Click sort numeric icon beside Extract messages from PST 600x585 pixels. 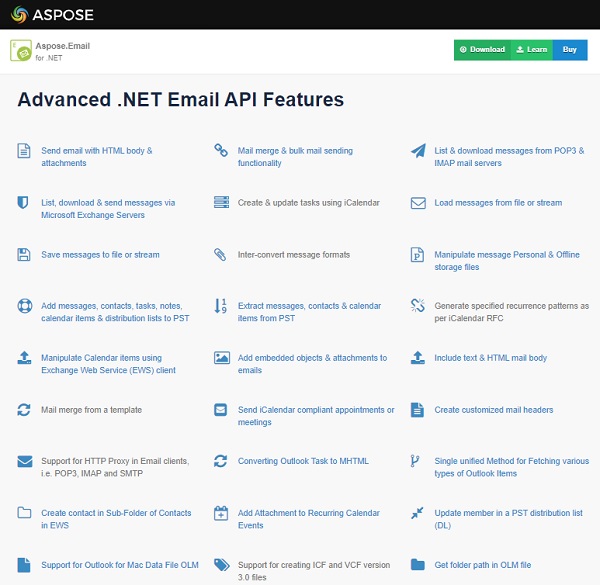(220, 306)
